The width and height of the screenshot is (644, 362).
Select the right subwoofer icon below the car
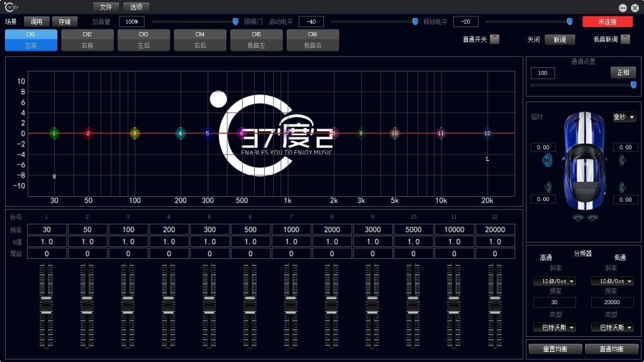[592, 217]
